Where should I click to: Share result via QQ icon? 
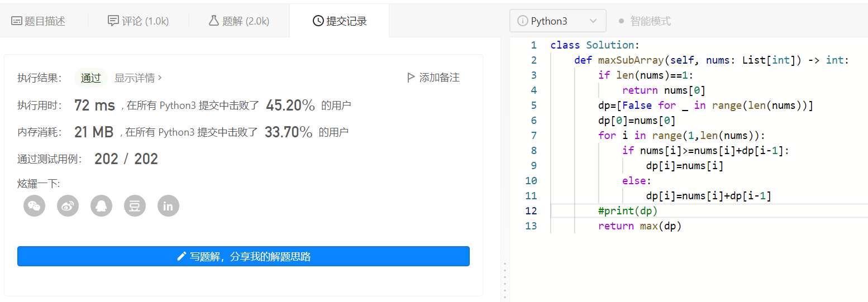[x=101, y=206]
